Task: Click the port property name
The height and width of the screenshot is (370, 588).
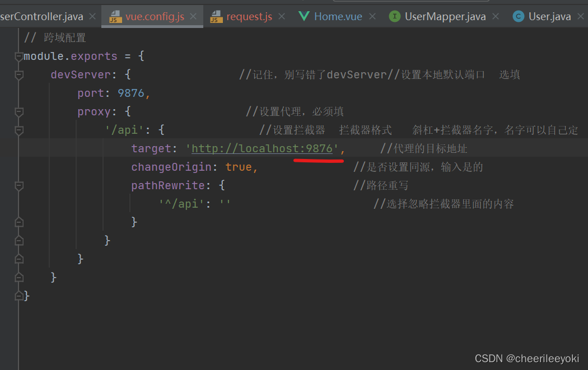Action: click(91, 93)
